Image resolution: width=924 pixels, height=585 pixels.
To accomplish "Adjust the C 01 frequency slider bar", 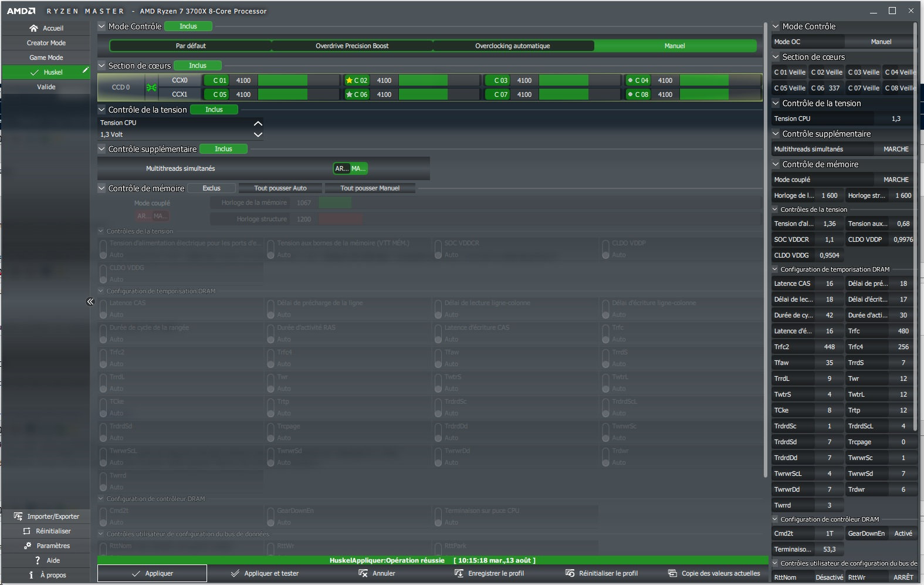I will coord(299,80).
